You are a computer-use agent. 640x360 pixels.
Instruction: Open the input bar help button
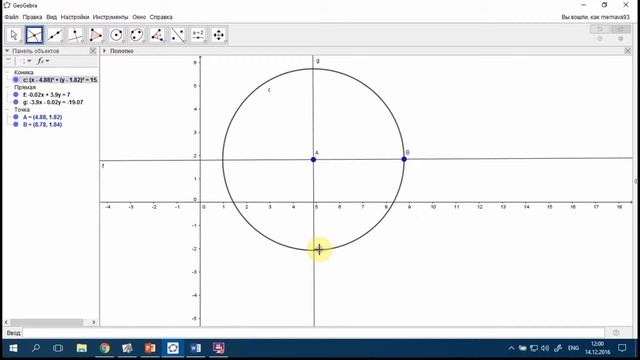pyautogui.click(x=616, y=333)
